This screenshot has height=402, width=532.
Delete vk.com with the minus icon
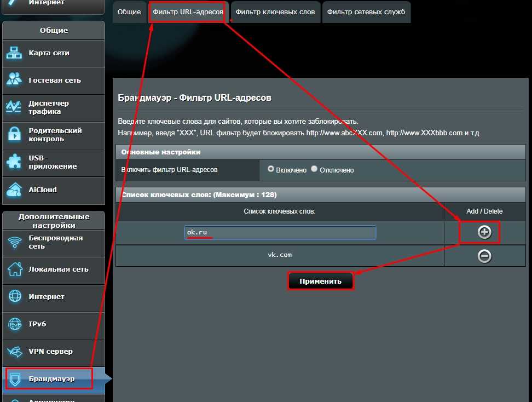click(484, 256)
